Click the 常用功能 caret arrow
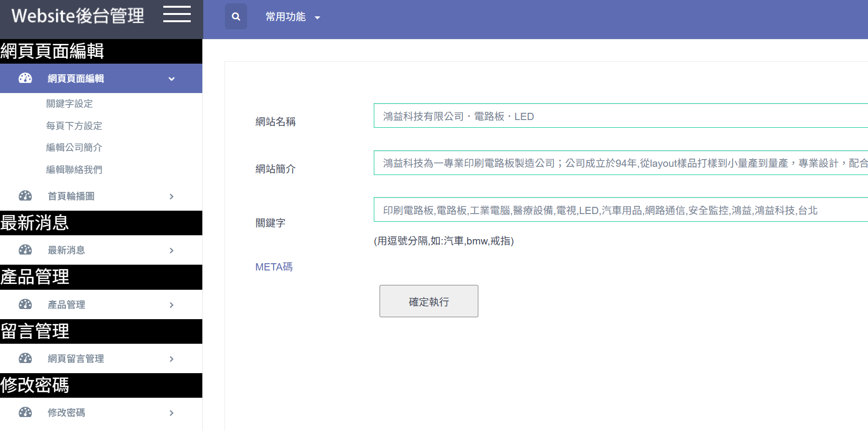This screenshot has width=868, height=431. coord(317,18)
